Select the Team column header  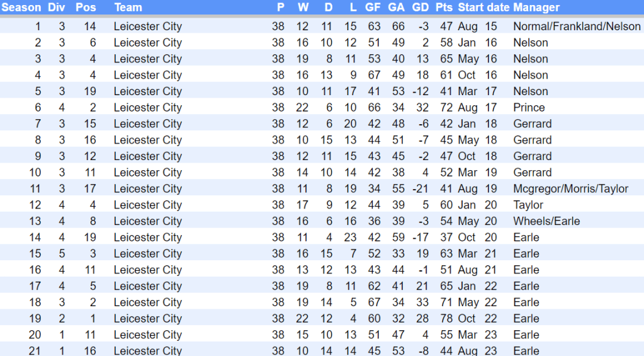click(128, 8)
